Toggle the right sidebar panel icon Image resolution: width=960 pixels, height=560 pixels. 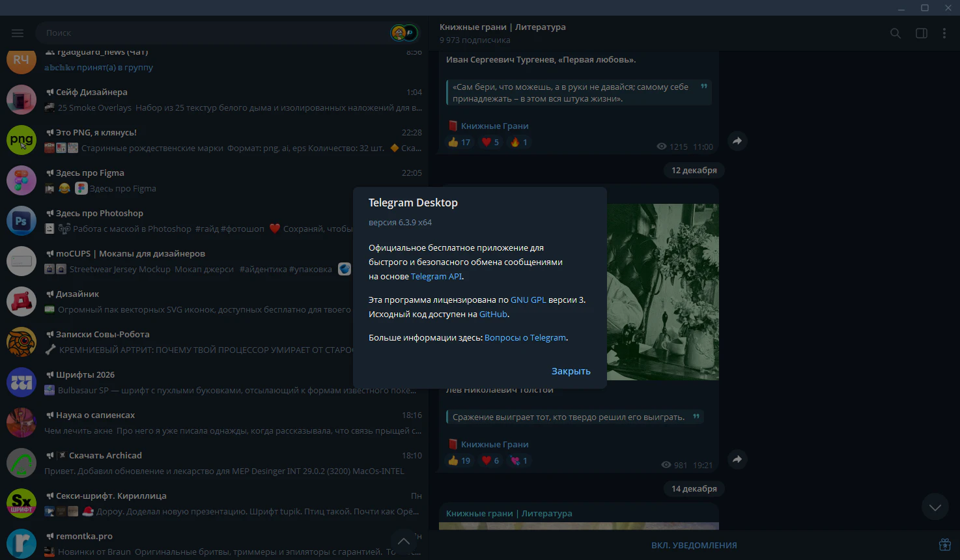[921, 33]
